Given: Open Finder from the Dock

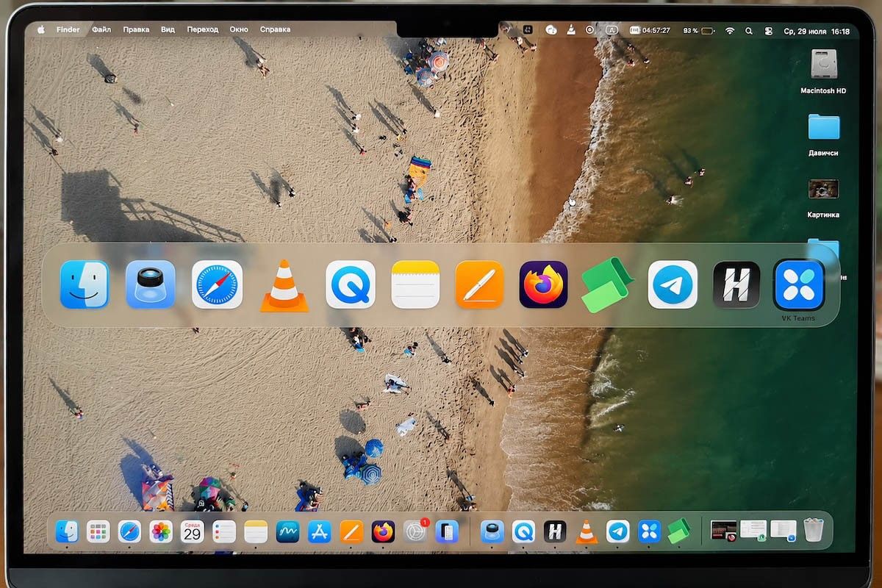Looking at the screenshot, I should coord(67,531).
